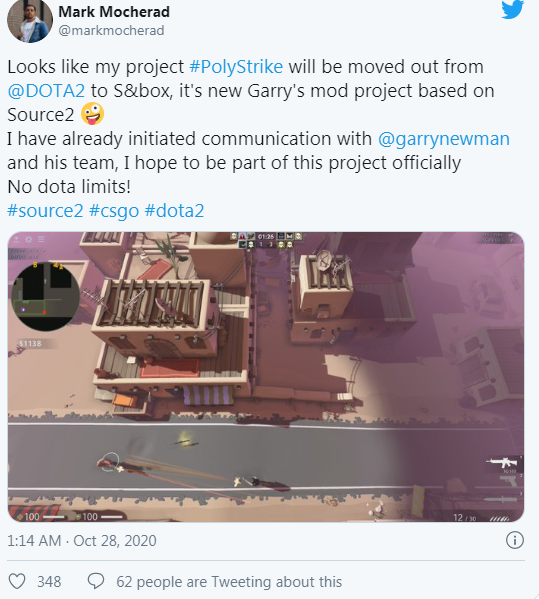The width and height of the screenshot is (539, 599).
Task: Open tweet info circle icon
Action: pyautogui.click(x=515, y=541)
